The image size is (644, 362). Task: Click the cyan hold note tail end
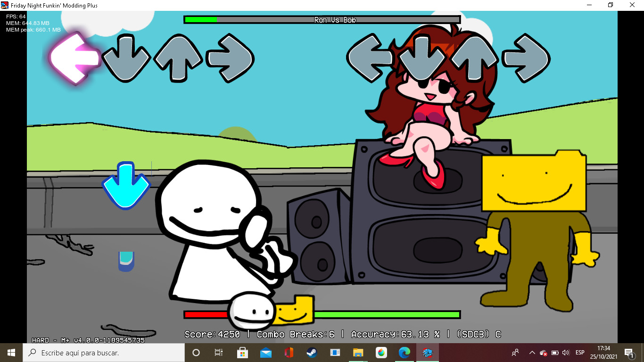click(x=126, y=262)
